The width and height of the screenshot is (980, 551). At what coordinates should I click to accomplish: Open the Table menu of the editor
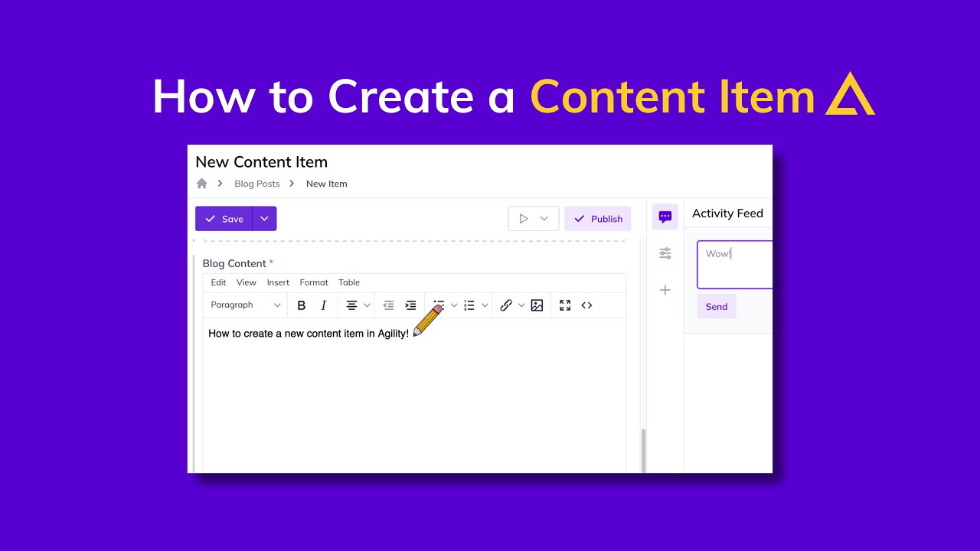click(x=349, y=282)
